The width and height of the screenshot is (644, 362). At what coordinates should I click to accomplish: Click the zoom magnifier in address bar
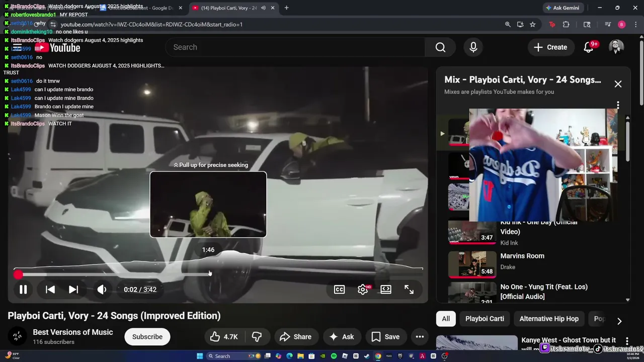click(508, 24)
